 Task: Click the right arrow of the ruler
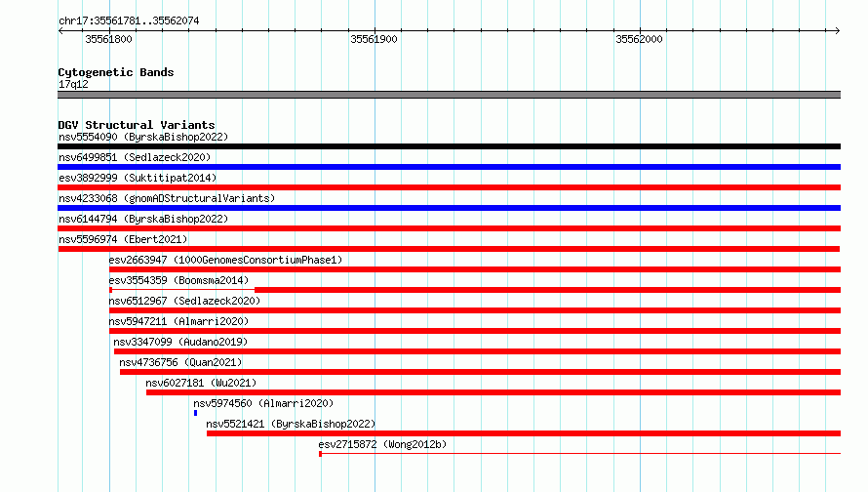coord(838,31)
